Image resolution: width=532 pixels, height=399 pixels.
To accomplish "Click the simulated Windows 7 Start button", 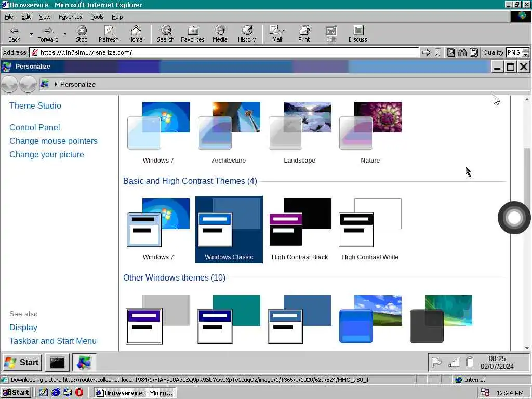I will [22, 362].
